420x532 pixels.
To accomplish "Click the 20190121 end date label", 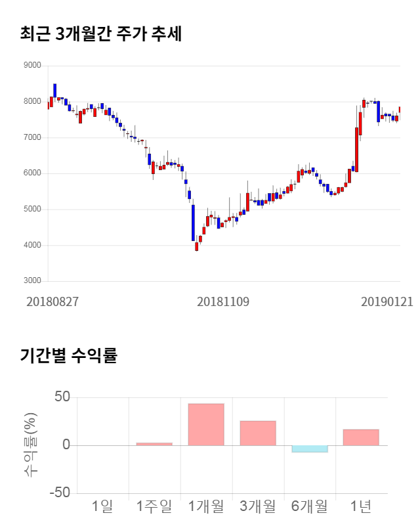I will click(387, 301).
